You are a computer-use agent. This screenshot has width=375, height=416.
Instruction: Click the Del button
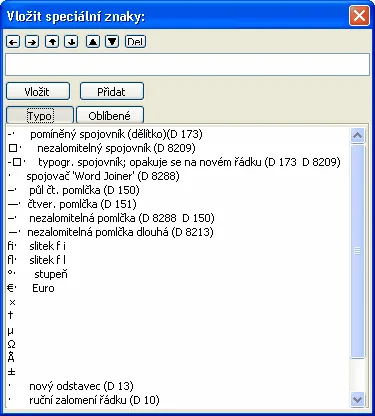tap(135, 42)
